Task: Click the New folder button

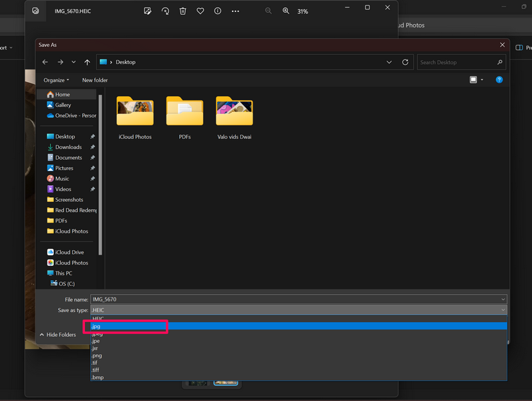Action: coord(95,80)
